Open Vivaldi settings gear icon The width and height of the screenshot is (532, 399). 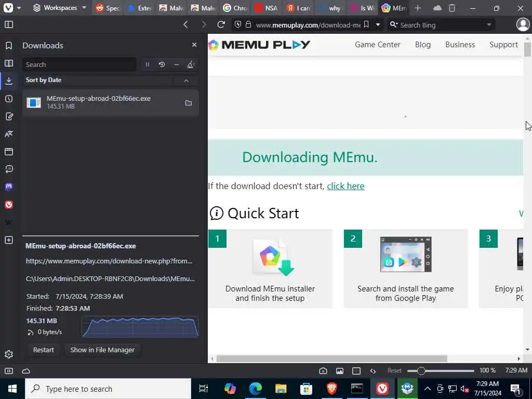point(9,354)
